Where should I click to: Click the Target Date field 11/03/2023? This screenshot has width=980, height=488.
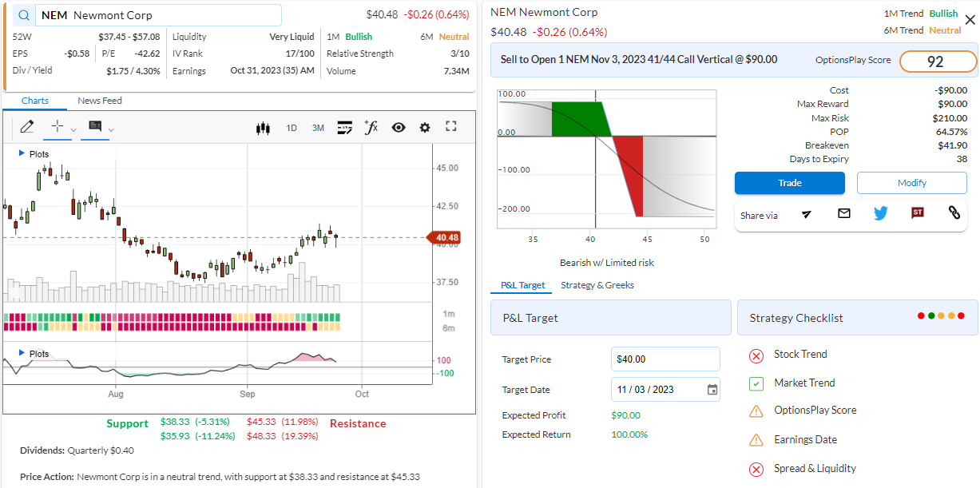pos(665,390)
